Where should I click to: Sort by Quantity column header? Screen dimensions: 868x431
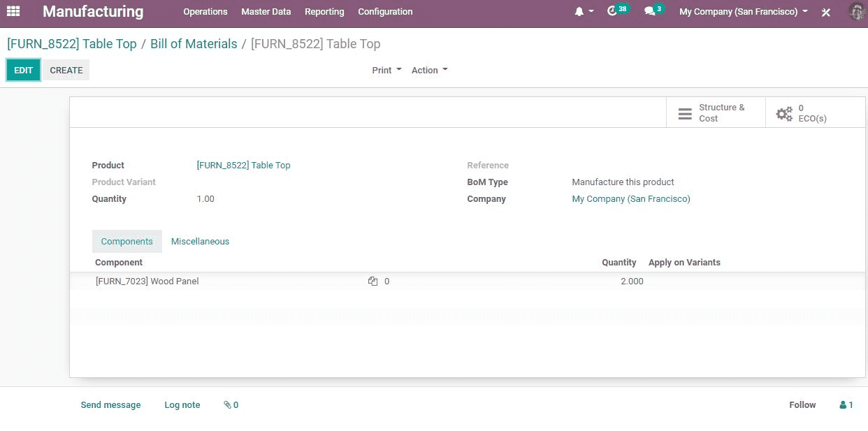(x=619, y=263)
